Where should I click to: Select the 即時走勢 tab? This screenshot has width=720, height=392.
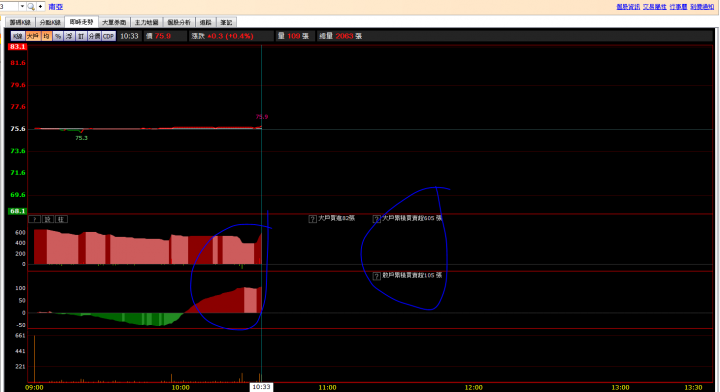(82, 22)
